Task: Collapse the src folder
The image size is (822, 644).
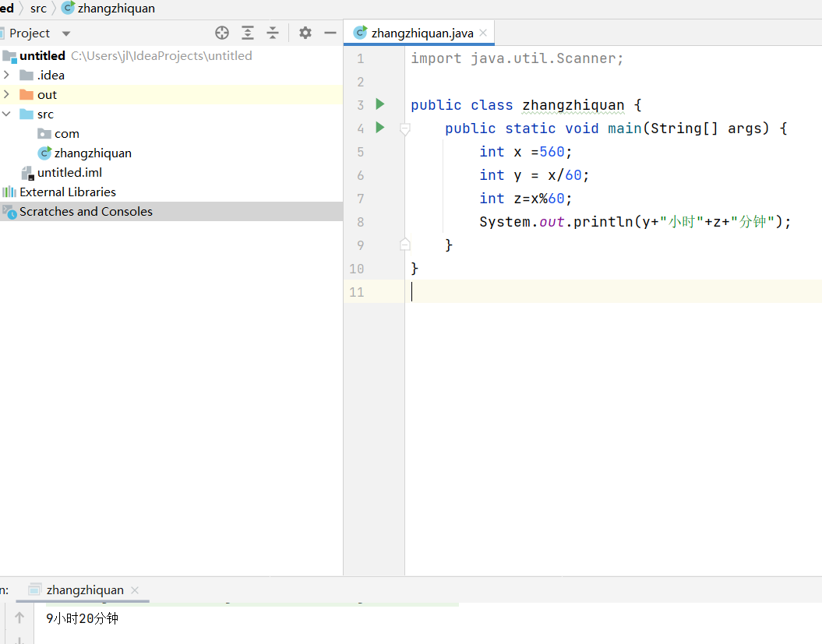Action: [7, 114]
